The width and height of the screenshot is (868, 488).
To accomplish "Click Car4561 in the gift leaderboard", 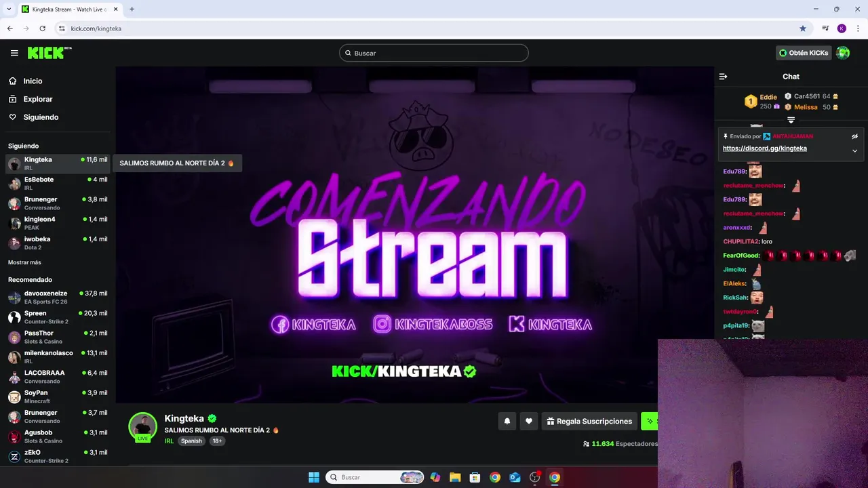I will pyautogui.click(x=807, y=96).
